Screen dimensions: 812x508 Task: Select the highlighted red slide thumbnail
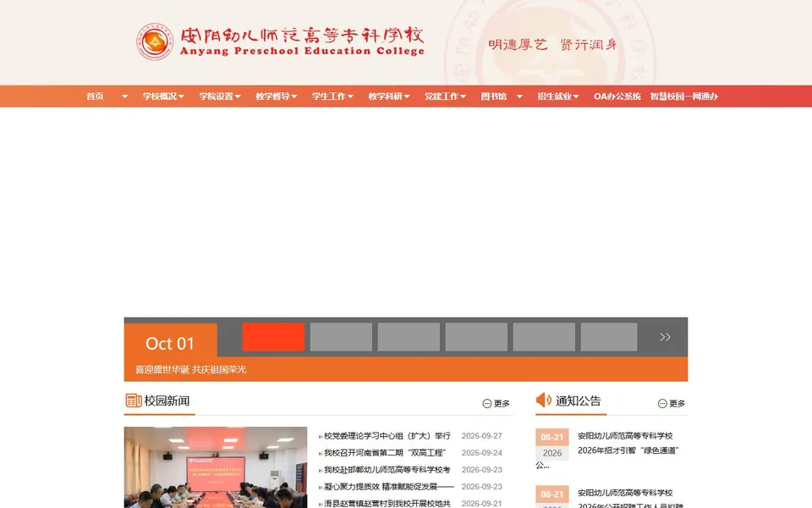pyautogui.click(x=273, y=337)
